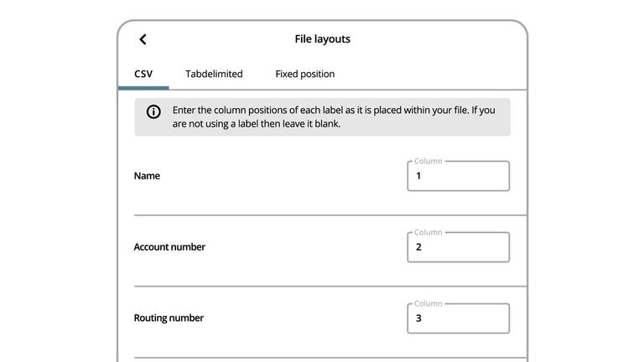
Task: Select the Routing number column field
Action: click(x=458, y=319)
